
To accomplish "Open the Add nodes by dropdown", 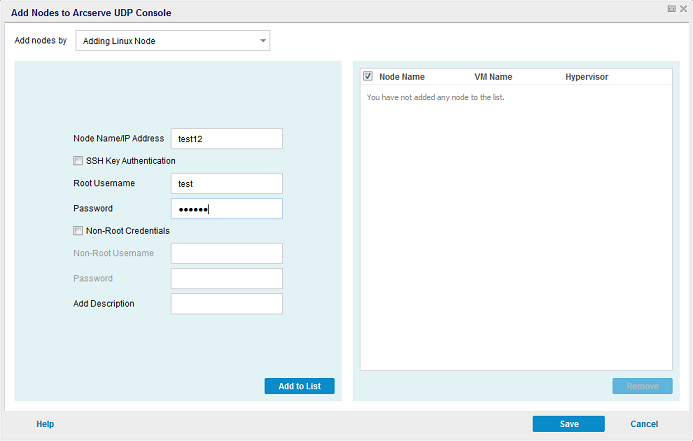I will click(172, 41).
